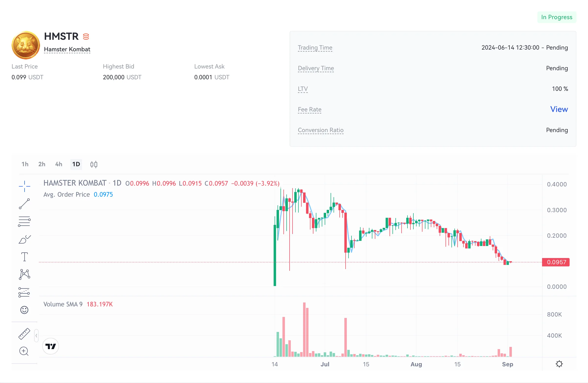The width and height of the screenshot is (588, 383).
Task: Open the emoji icons picker
Action: coord(25,310)
